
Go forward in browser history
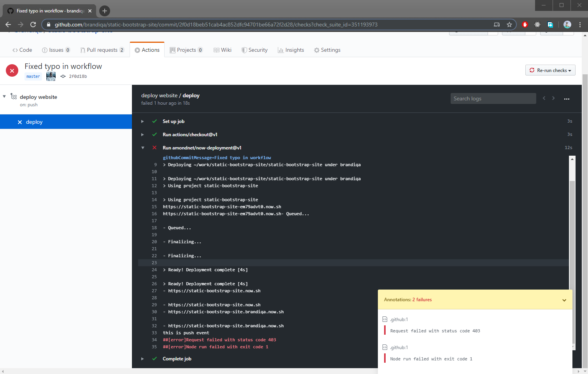coord(21,25)
